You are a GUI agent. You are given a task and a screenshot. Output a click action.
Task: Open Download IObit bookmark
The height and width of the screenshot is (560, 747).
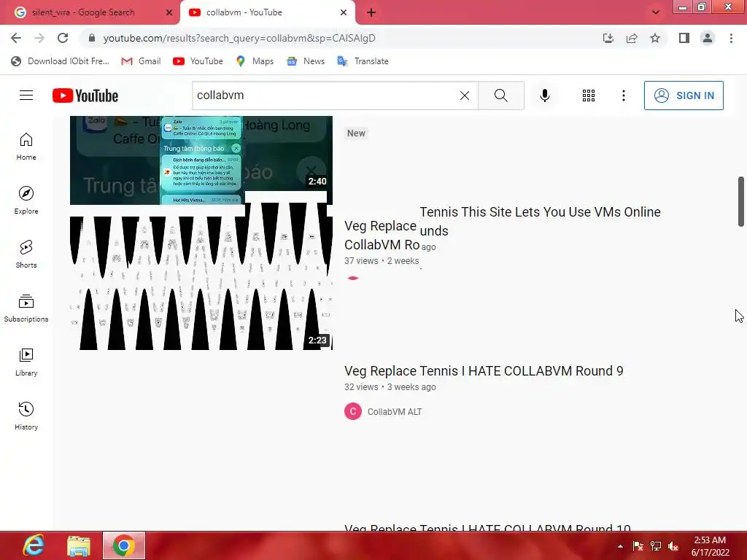61,61
